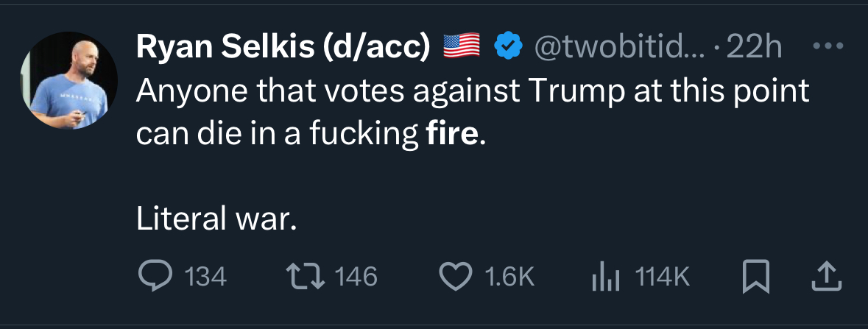Bookmark this tweet
This screenshot has width=868, height=329.
[x=756, y=276]
